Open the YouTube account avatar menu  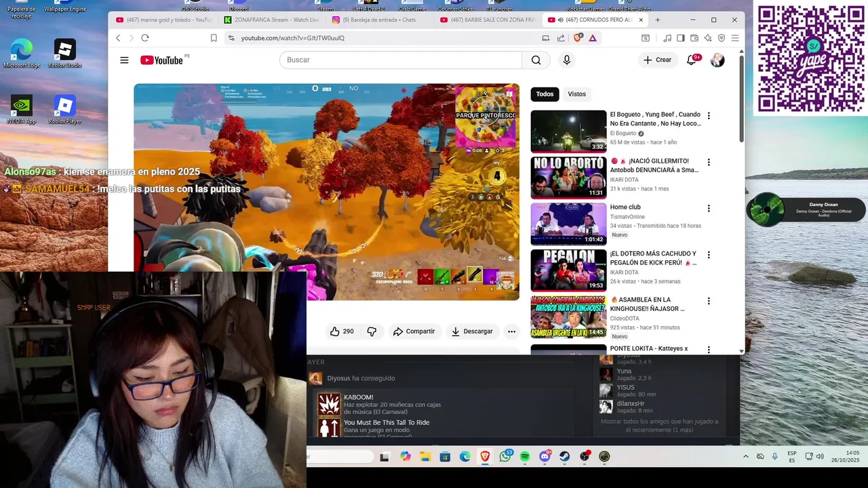pyautogui.click(x=717, y=60)
